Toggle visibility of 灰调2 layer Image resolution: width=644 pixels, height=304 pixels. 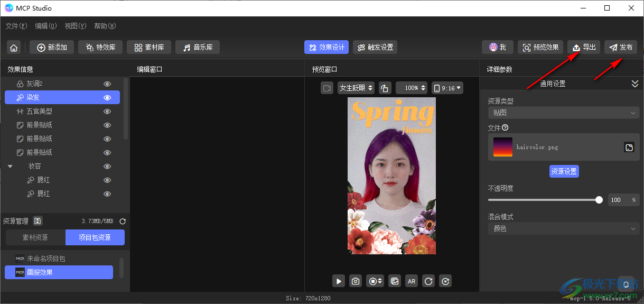(x=107, y=84)
